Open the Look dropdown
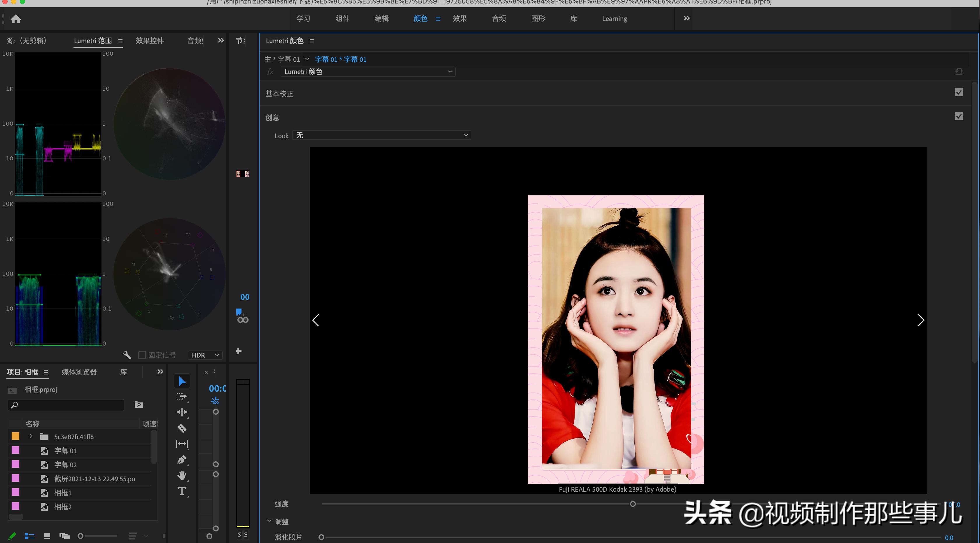Viewport: 980px width, 543px height. (381, 135)
